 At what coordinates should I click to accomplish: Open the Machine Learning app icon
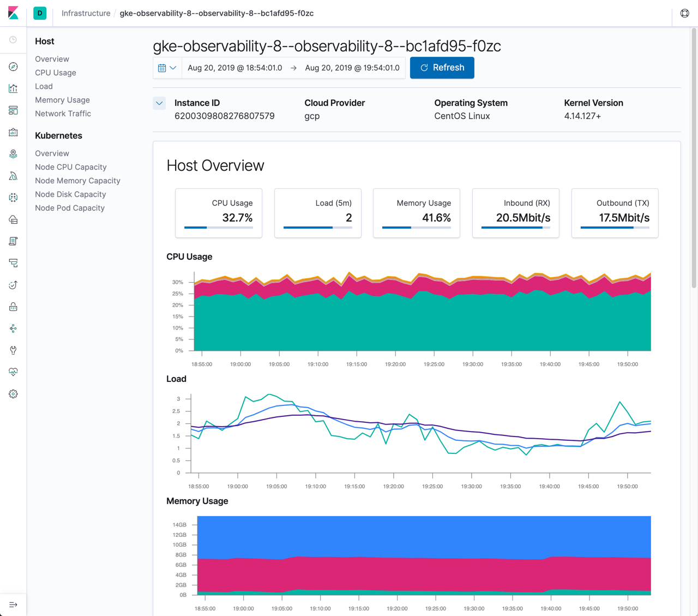pyautogui.click(x=13, y=197)
